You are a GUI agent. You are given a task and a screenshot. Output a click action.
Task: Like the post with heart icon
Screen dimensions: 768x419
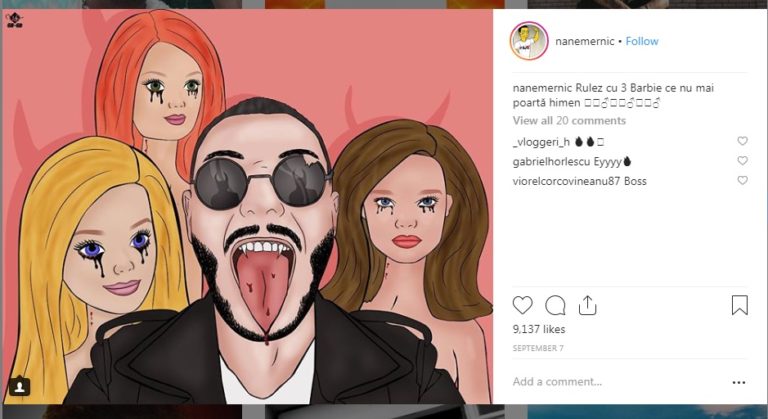click(523, 305)
